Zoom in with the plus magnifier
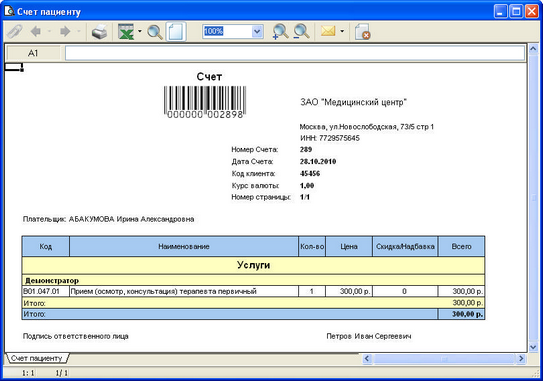The image size is (543, 381). pos(280,32)
